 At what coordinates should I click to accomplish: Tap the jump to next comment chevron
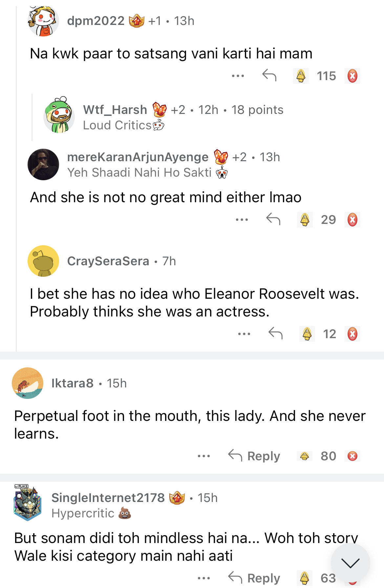pyautogui.click(x=350, y=563)
